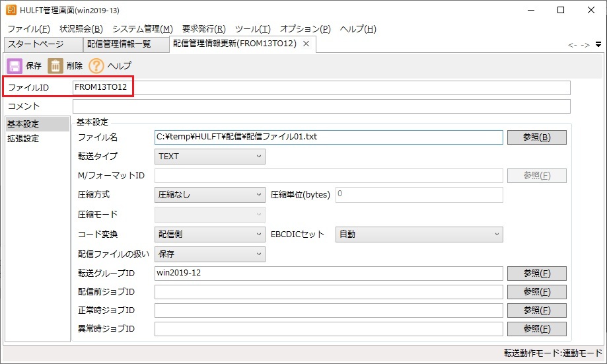Click the HULFT app icon in title bar
The height and width of the screenshot is (364, 607).
pos(11,11)
